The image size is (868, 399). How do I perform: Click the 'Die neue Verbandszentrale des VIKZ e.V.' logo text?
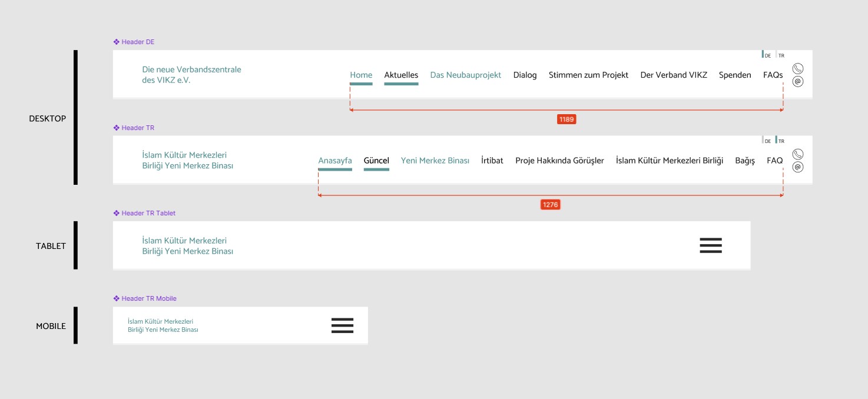point(192,75)
